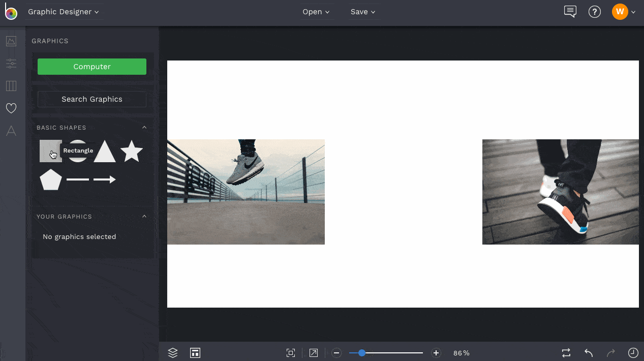Adjust the zoom slider handle

pyautogui.click(x=362, y=353)
